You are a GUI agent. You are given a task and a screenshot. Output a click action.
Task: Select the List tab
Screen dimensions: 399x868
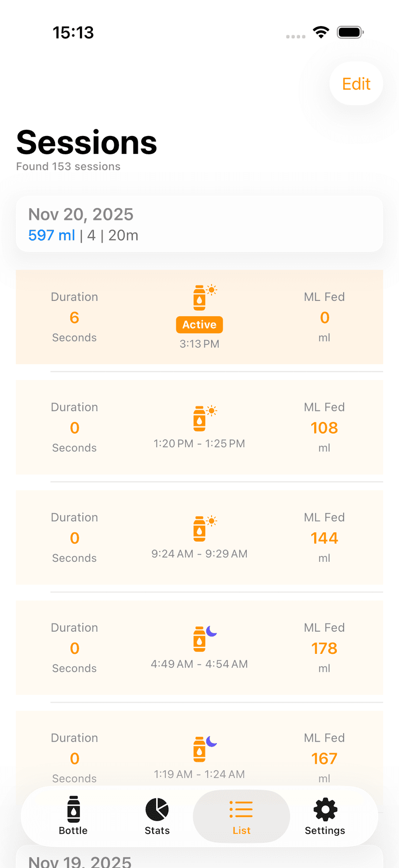pos(241,815)
